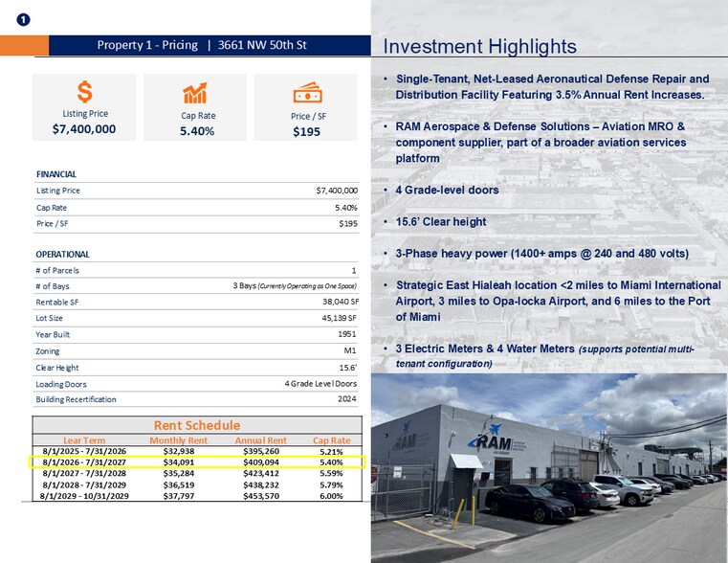Screen dimensions: 728x563
Task: Click the Investment Highlights heading
Action: [479, 47]
